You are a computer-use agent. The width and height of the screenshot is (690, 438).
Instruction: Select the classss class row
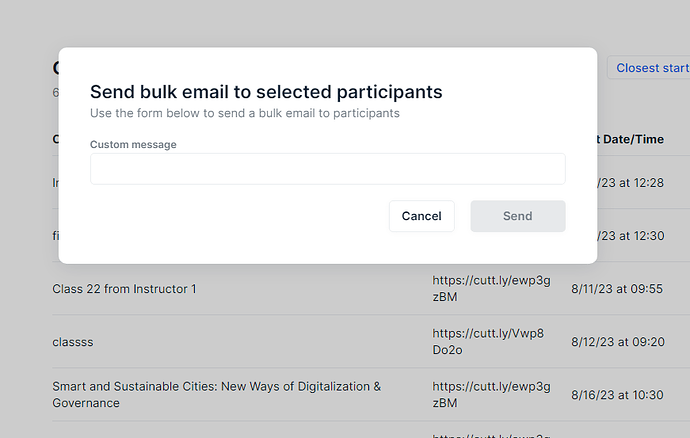[x=73, y=342]
